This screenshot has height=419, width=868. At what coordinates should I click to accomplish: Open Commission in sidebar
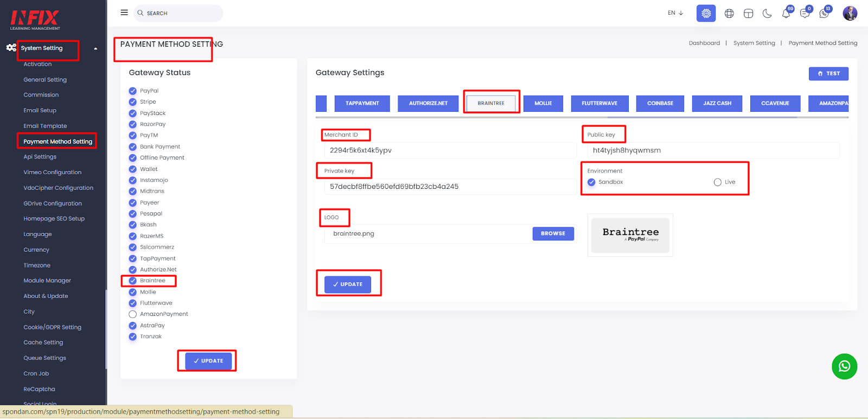click(x=41, y=95)
